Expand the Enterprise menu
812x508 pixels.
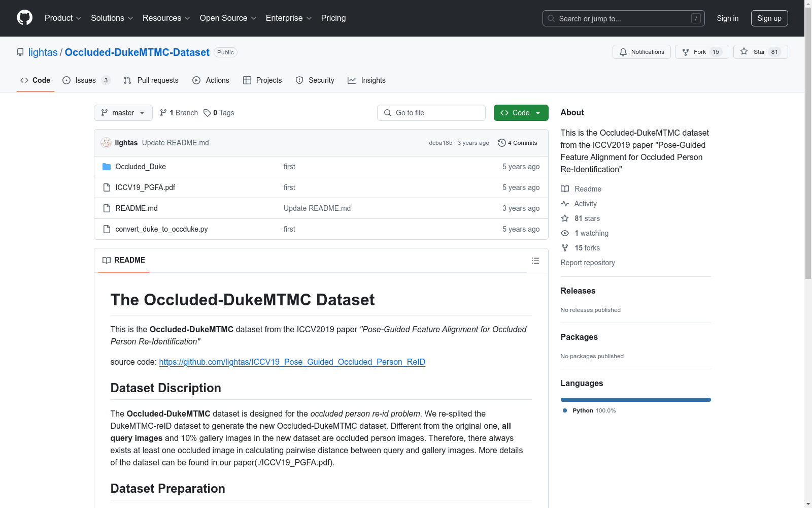click(x=289, y=18)
